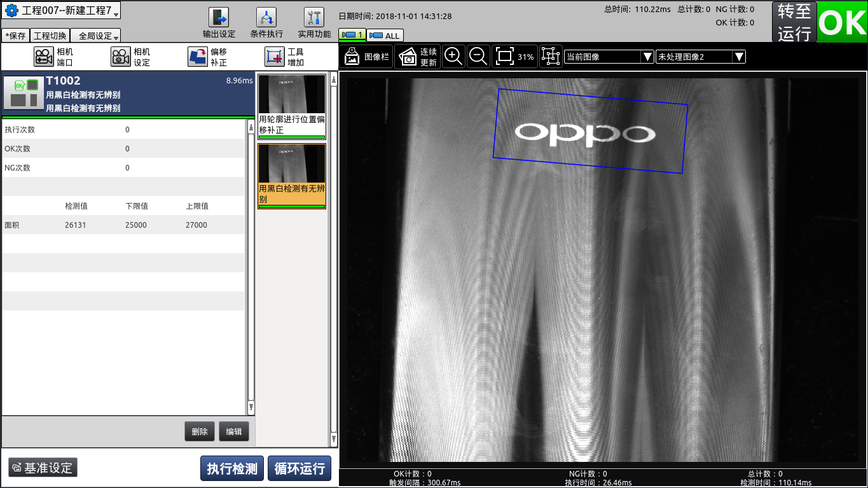Screen dimensions: 868x488
Task: Click the 工具增加 add tool icon
Action: [x=275, y=57]
